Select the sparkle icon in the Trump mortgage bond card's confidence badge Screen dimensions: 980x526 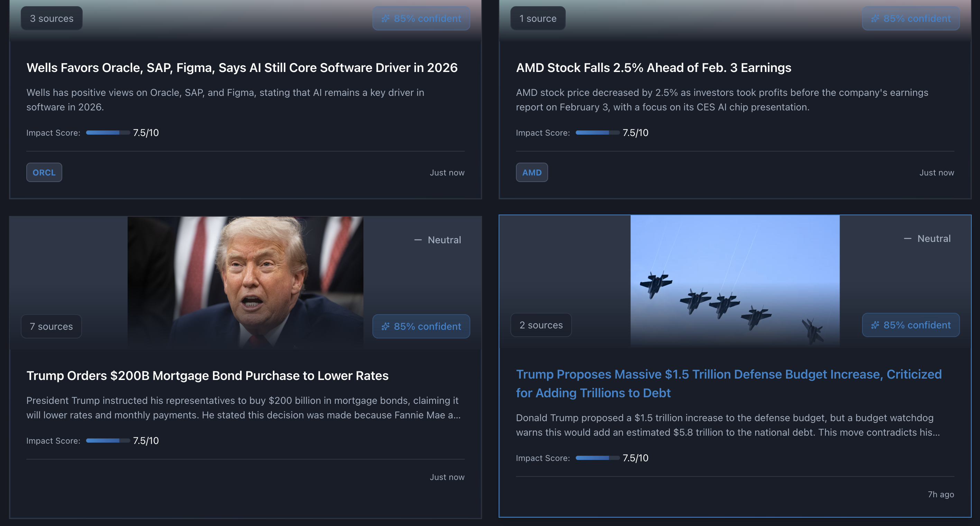coord(385,326)
